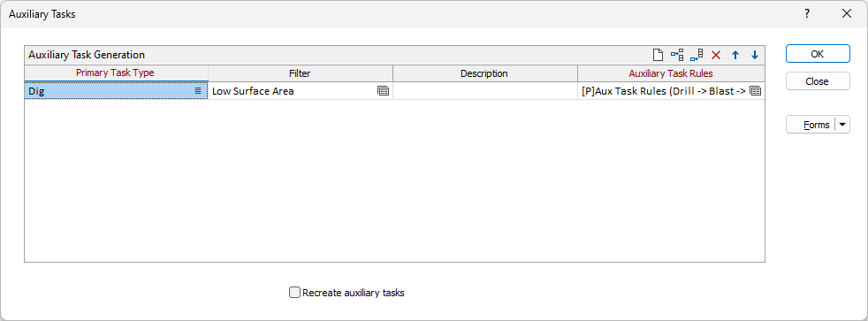Image resolution: width=868 pixels, height=321 pixels.
Task: Click the Primary Task Type column header
Action: coord(116,73)
